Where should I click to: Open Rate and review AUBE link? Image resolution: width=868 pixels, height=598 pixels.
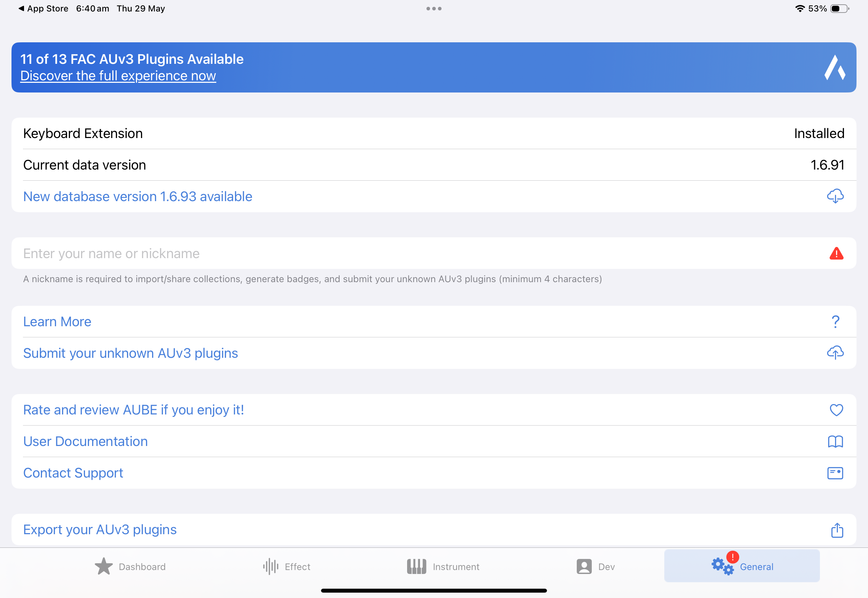point(133,410)
